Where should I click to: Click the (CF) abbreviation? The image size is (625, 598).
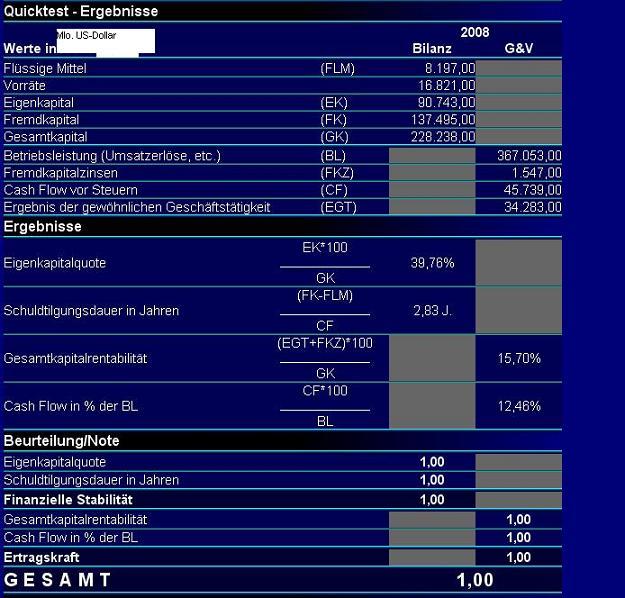[334, 190]
